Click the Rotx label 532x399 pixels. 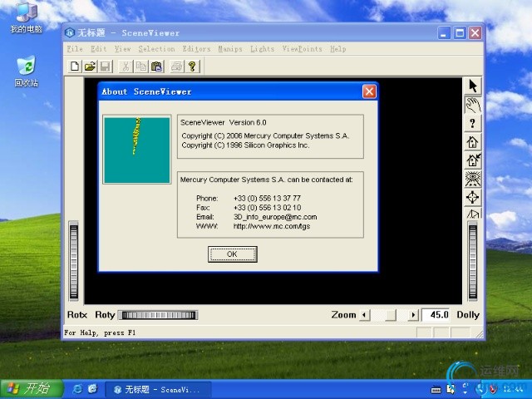point(77,315)
